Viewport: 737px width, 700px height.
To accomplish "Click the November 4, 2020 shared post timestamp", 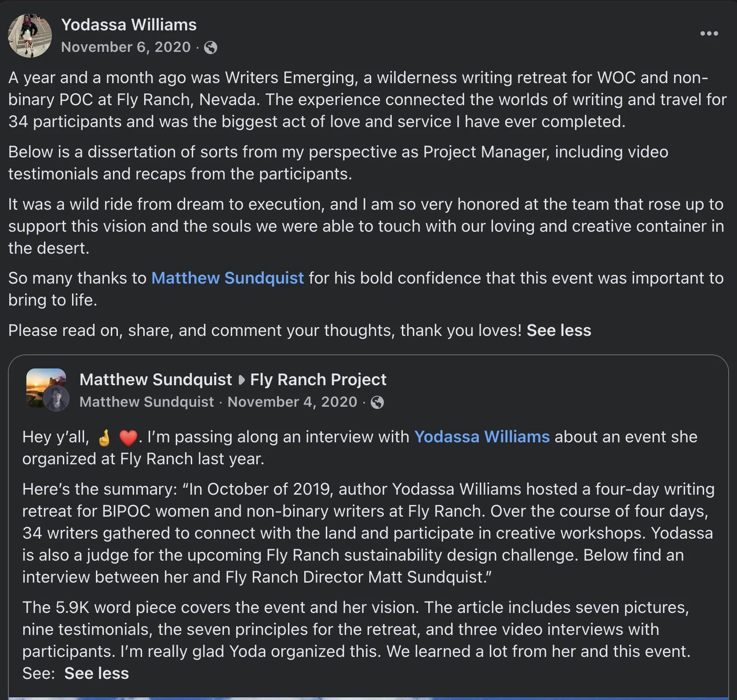I will 292,402.
